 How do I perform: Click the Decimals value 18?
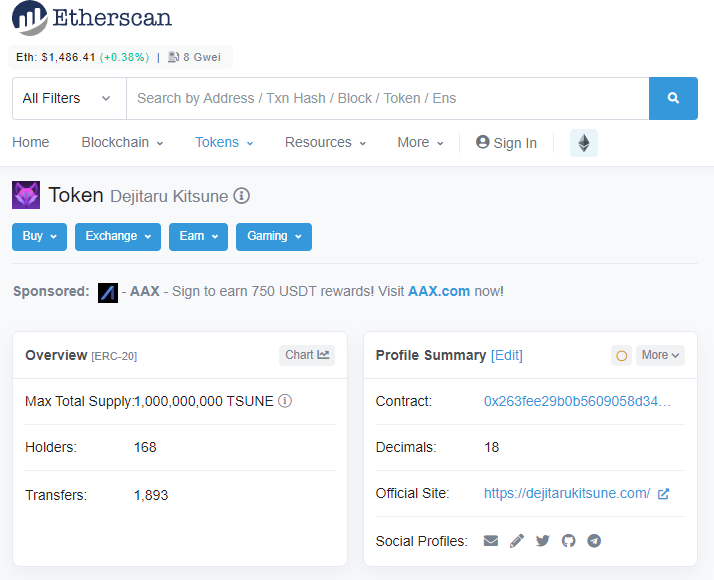492,448
